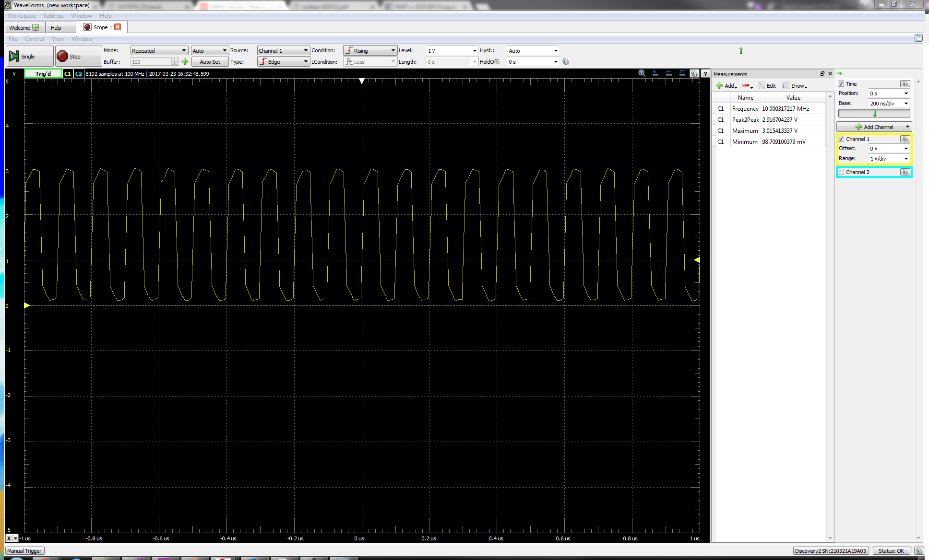Toggle Channel 2 visibility checkbox
The height and width of the screenshot is (560, 929).
pos(842,172)
